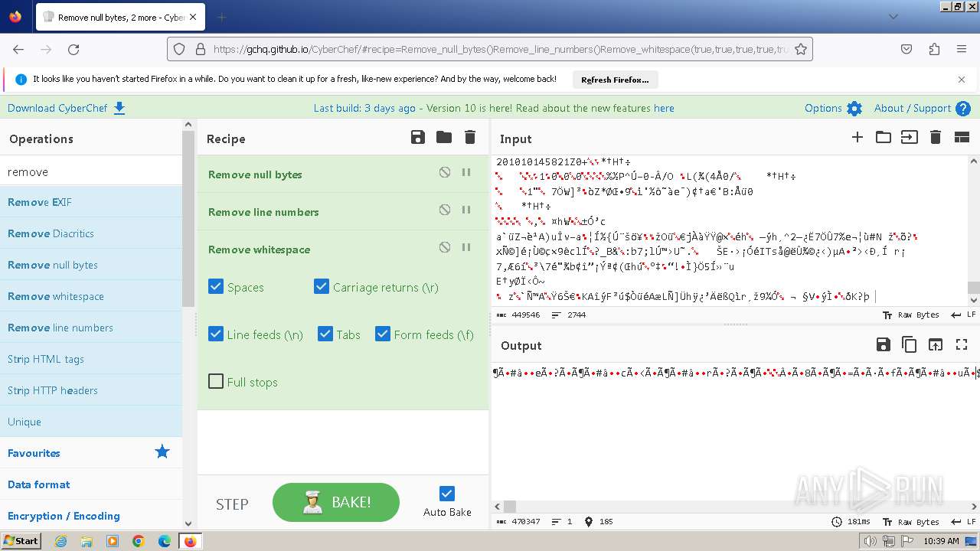Change output LF end-of-line sequence

click(963, 522)
